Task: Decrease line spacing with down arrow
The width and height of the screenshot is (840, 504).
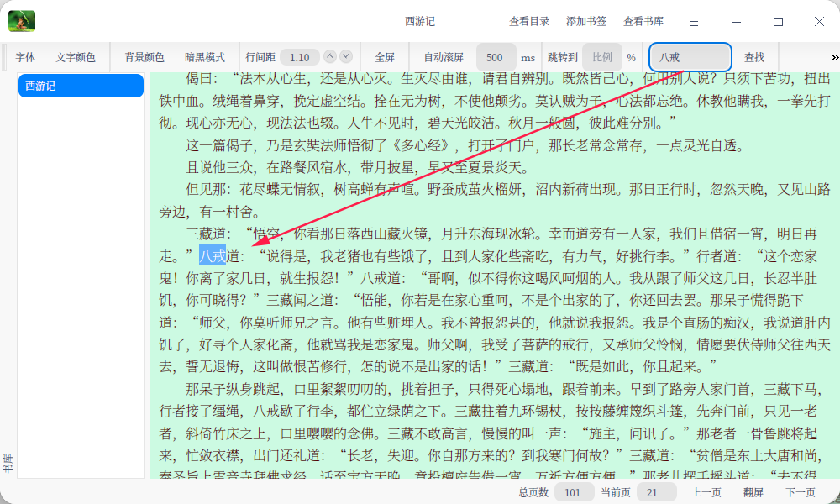Action: [346, 56]
